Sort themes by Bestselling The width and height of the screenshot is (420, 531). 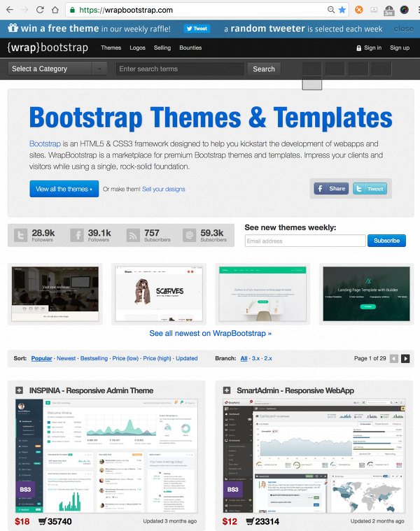coord(94,358)
